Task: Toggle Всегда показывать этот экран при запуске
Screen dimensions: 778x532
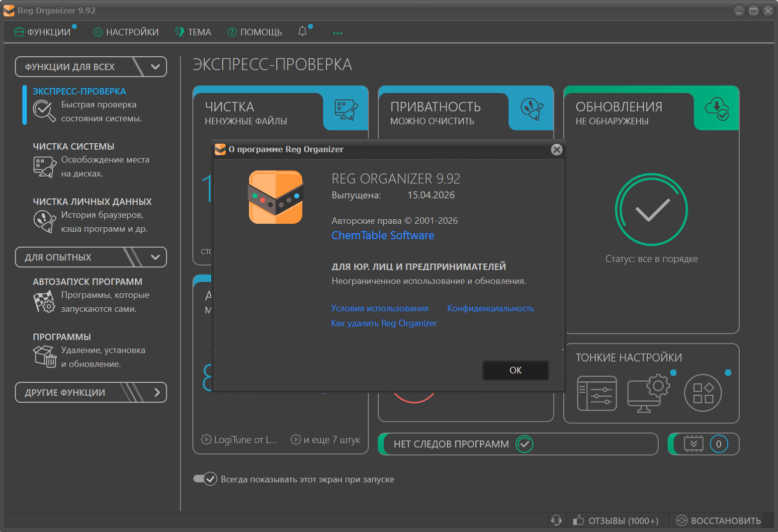Action: click(x=205, y=479)
